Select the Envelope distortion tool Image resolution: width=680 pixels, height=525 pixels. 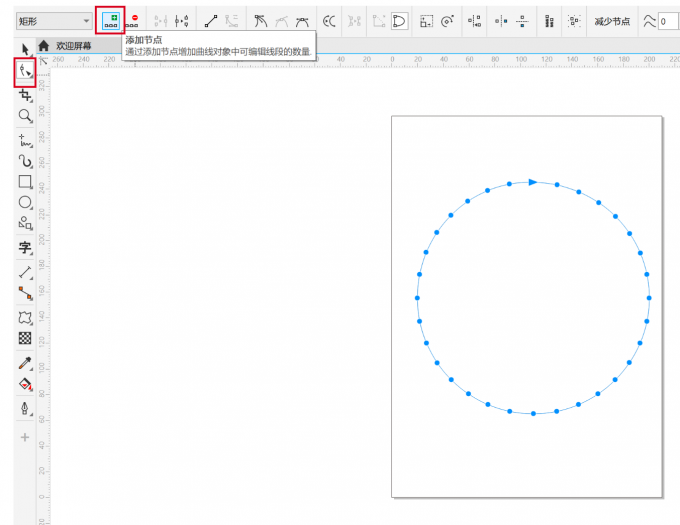point(25,317)
